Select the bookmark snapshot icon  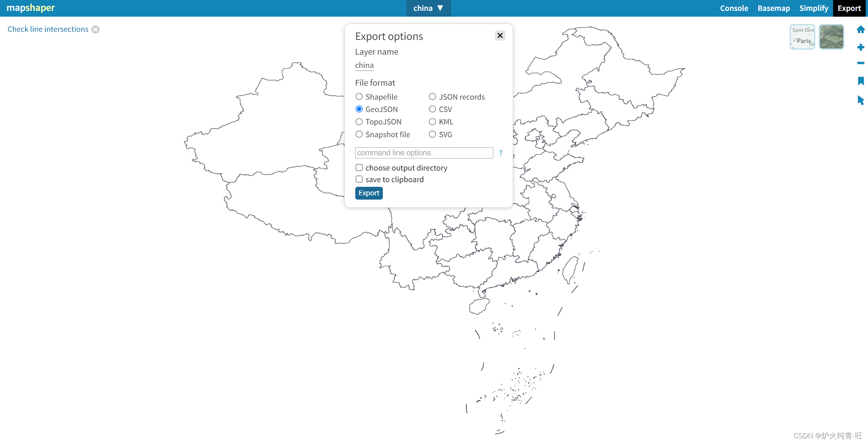tap(861, 81)
